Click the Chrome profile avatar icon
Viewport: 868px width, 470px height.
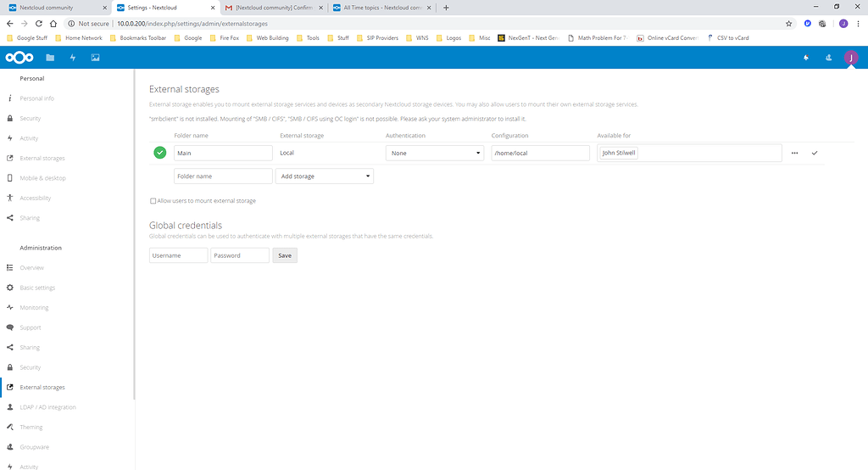(843, 24)
